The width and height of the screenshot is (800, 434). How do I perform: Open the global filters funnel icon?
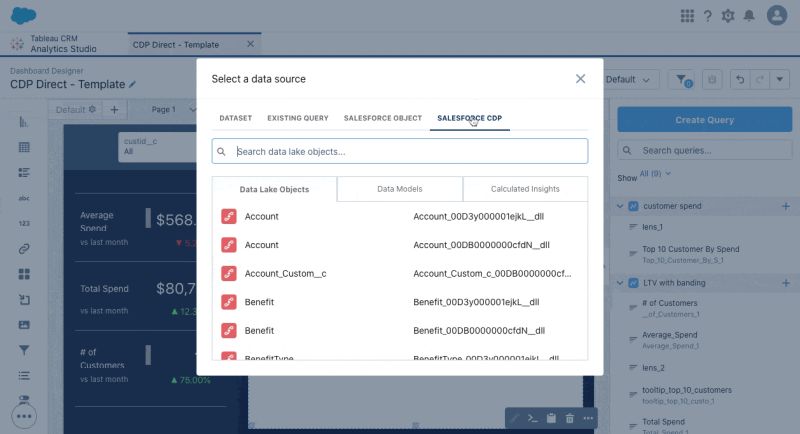[x=683, y=80]
